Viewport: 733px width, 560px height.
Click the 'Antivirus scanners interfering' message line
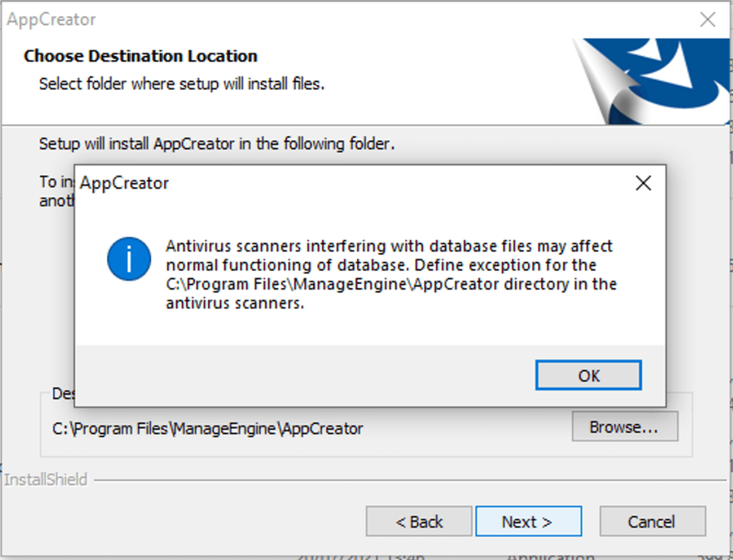[389, 246]
